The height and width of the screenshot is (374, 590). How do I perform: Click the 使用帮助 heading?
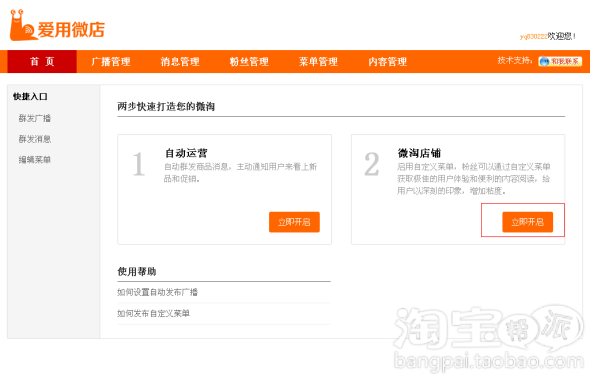click(137, 271)
